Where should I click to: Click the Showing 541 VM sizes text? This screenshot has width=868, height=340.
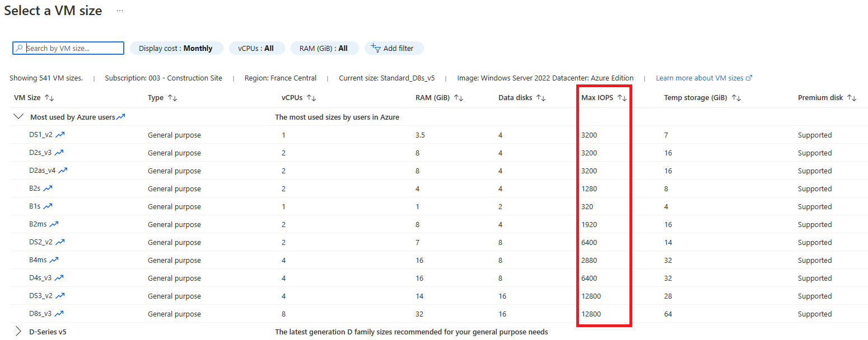click(x=46, y=78)
